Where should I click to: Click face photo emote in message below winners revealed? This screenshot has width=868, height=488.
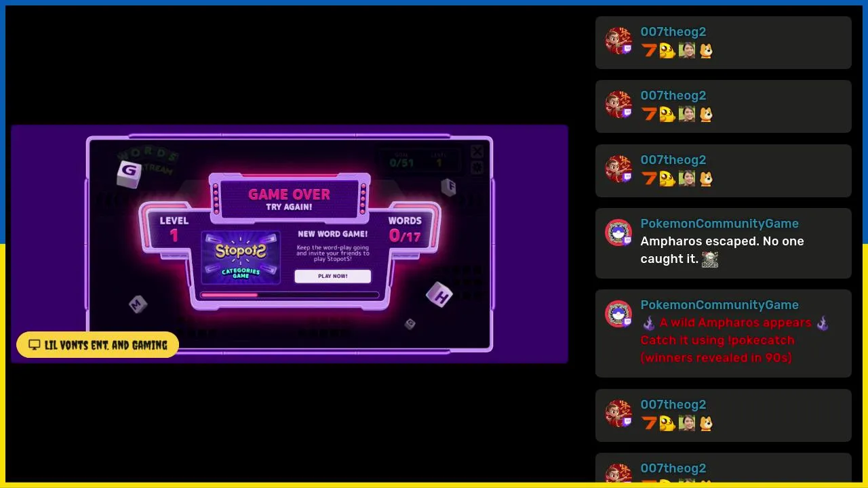coord(687,424)
